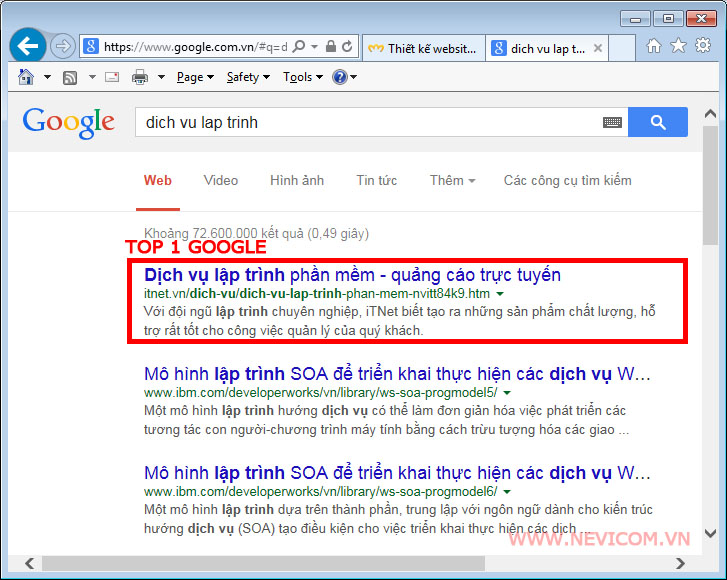Open the on-screen keyboard icon in search box
Viewport: 727px width, 580px height.
pyautogui.click(x=612, y=122)
